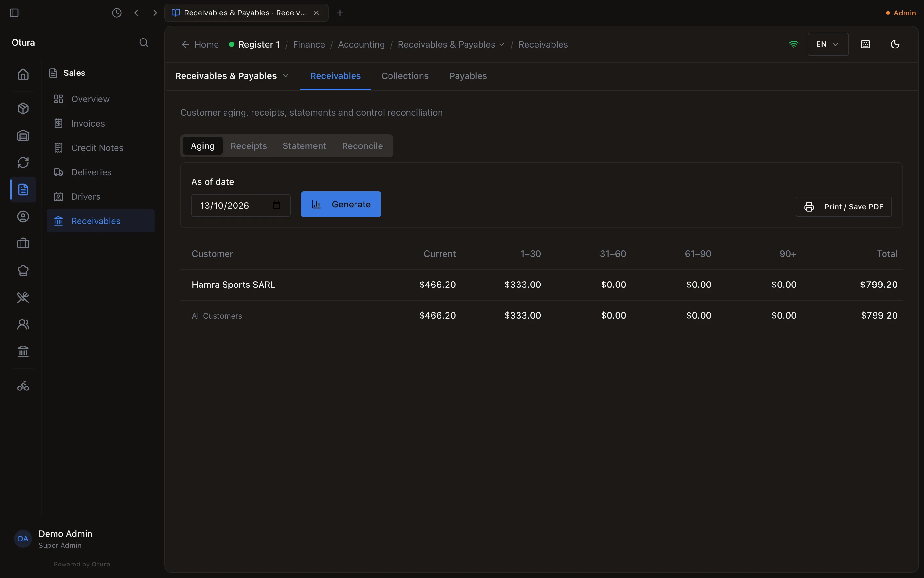Close the Receivables & Payables tab
Image resolution: width=924 pixels, height=578 pixels.
[x=316, y=13]
